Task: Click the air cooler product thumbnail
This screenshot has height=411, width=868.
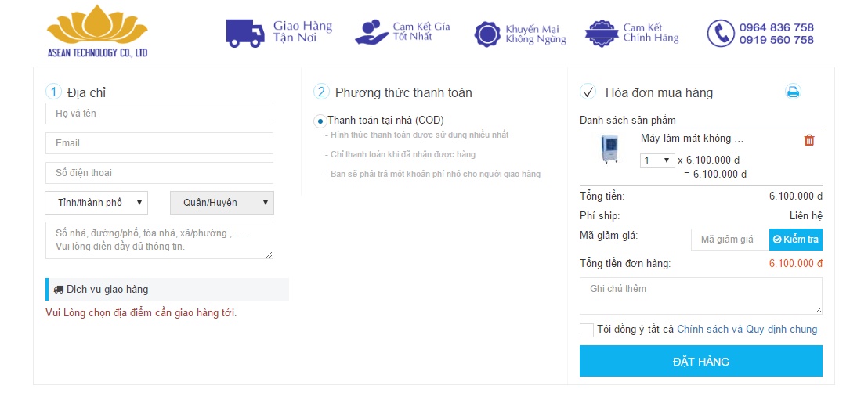Action: tap(609, 150)
